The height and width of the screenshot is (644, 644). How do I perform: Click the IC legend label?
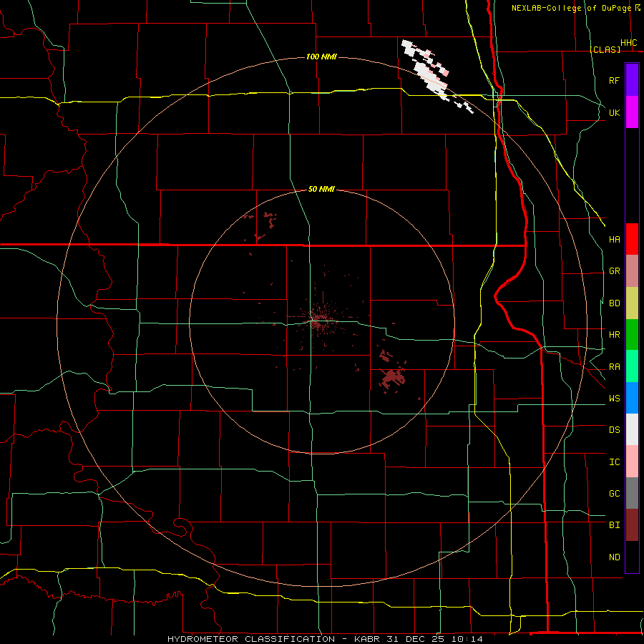click(x=614, y=462)
